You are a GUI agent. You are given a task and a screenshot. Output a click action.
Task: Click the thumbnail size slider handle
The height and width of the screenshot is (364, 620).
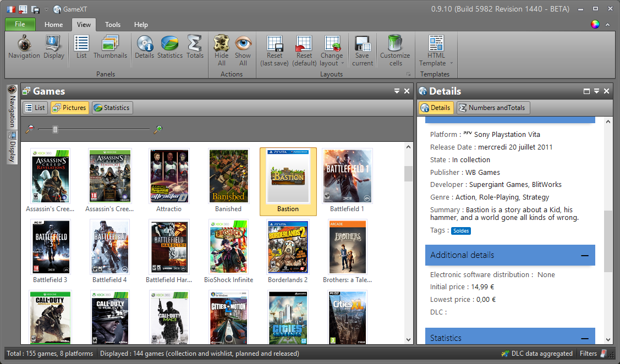click(x=55, y=129)
